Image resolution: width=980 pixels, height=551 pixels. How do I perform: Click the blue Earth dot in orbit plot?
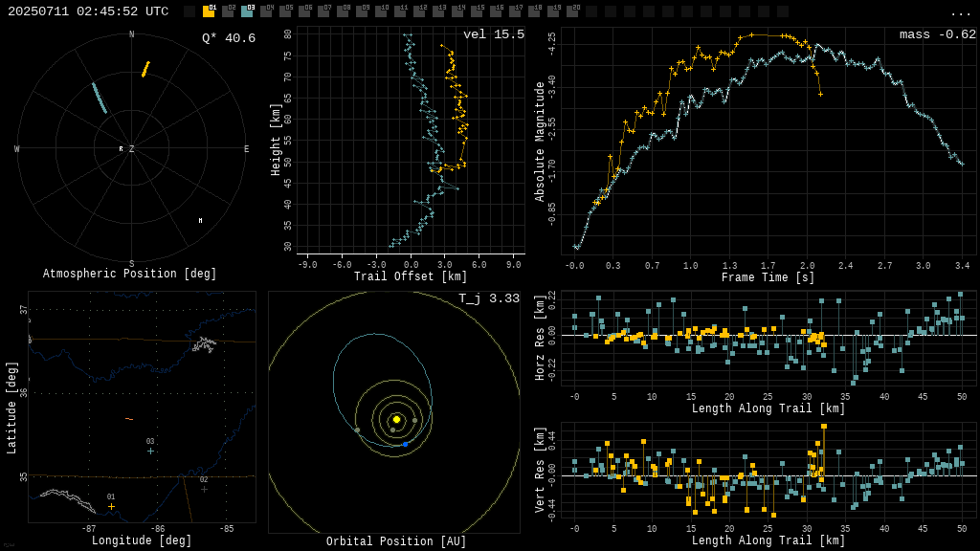click(405, 444)
